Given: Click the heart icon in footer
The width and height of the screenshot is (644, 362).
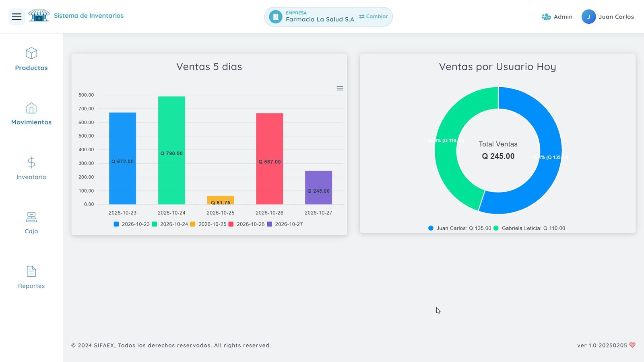Looking at the screenshot, I should tap(632, 345).
